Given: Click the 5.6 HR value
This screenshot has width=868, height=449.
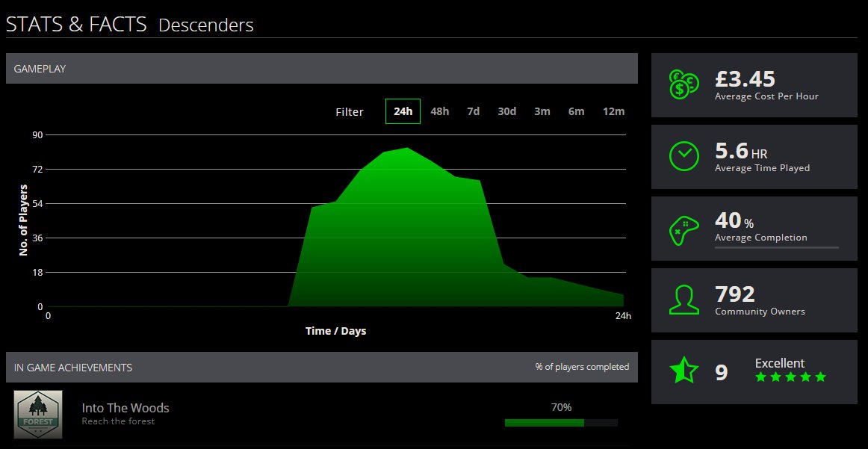Looking at the screenshot, I should click(x=741, y=151).
